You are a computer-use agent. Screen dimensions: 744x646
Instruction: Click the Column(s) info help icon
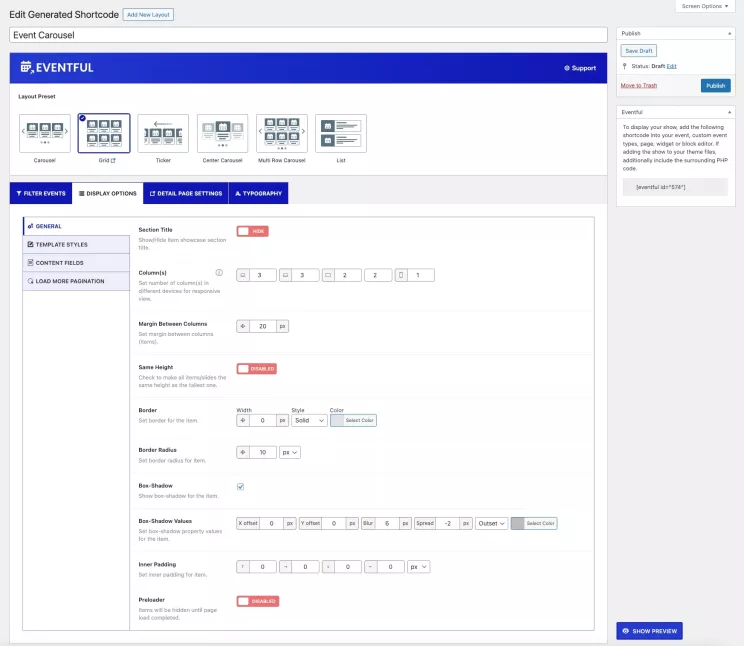tap(219, 272)
